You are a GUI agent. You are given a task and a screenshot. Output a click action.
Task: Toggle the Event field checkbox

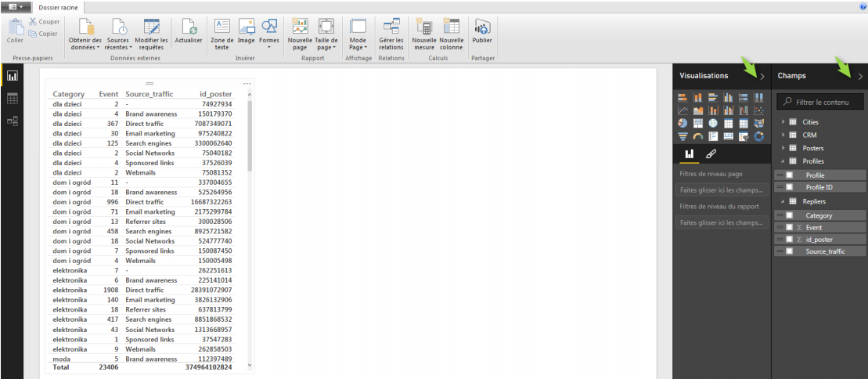[790, 227]
